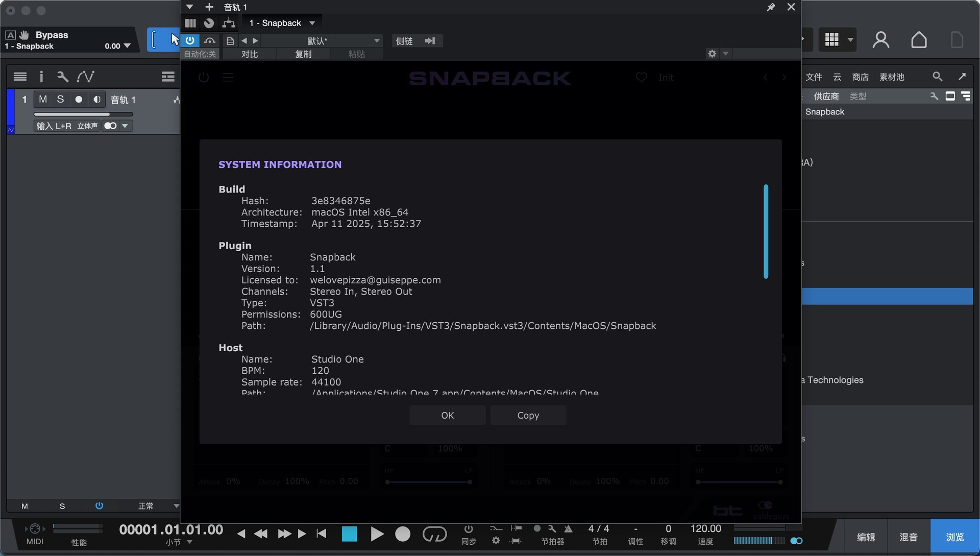
Task: Pin the plugin window
Action: click(771, 7)
